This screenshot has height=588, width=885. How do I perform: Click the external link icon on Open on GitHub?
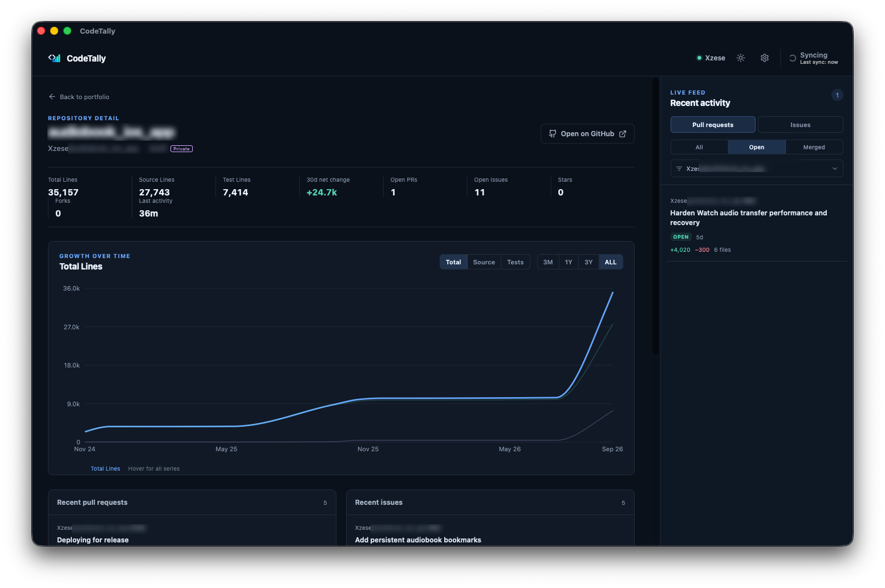point(623,134)
